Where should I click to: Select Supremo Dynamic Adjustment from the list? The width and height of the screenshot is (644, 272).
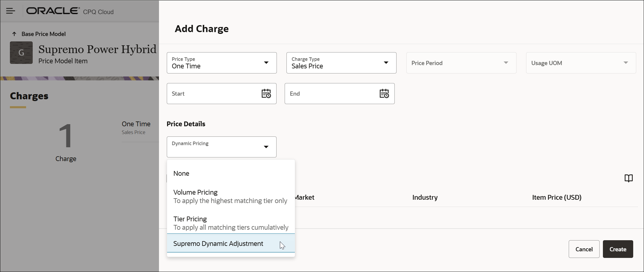point(218,244)
